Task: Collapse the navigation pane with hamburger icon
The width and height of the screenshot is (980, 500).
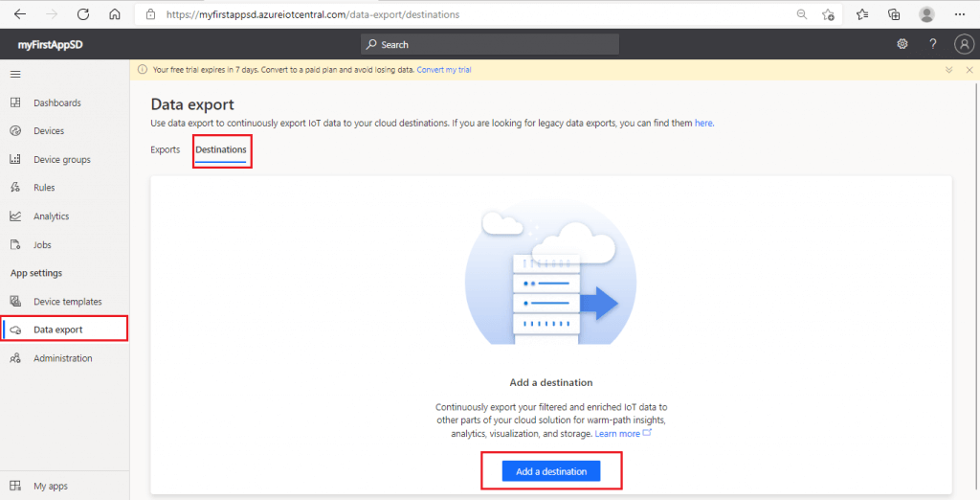Action: click(15, 74)
